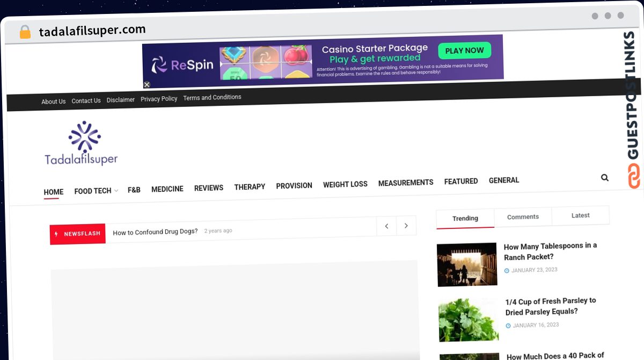
Task: Select the Trending tab
Action: (x=465, y=218)
